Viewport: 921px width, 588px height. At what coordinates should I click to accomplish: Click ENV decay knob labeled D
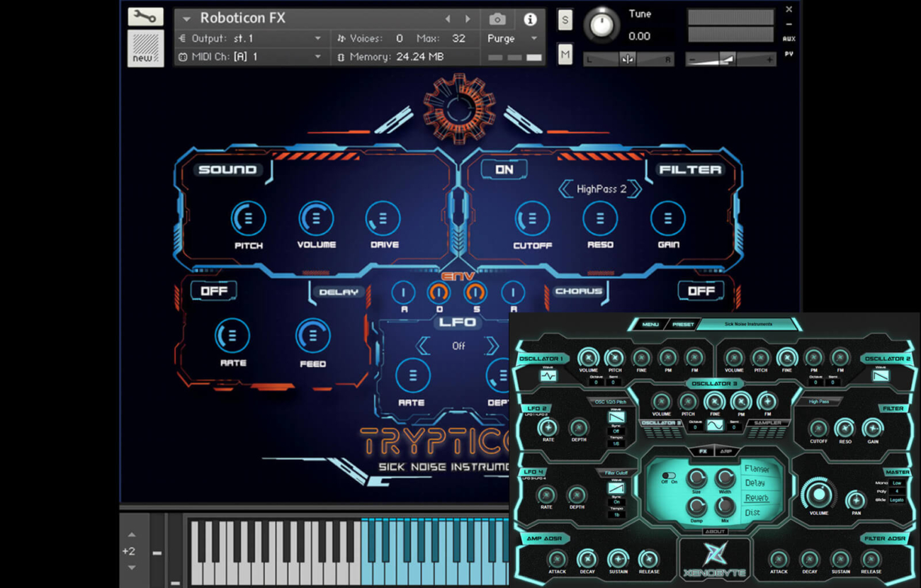click(x=439, y=292)
